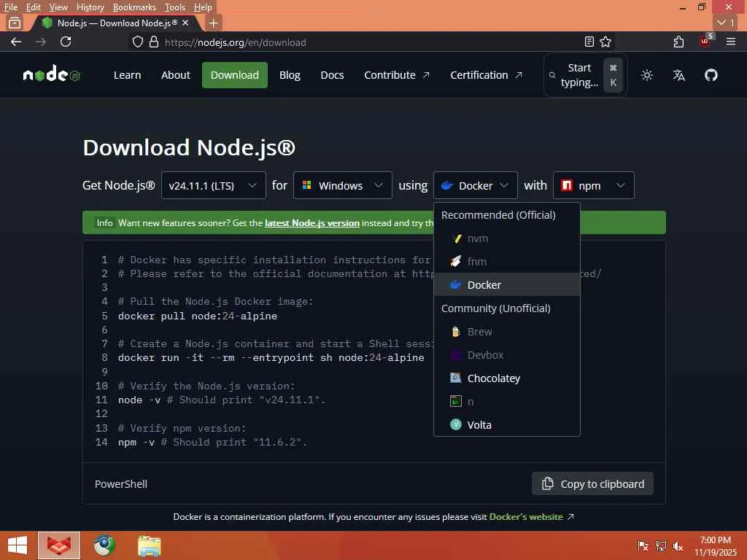Open the Tools menu

175,7
